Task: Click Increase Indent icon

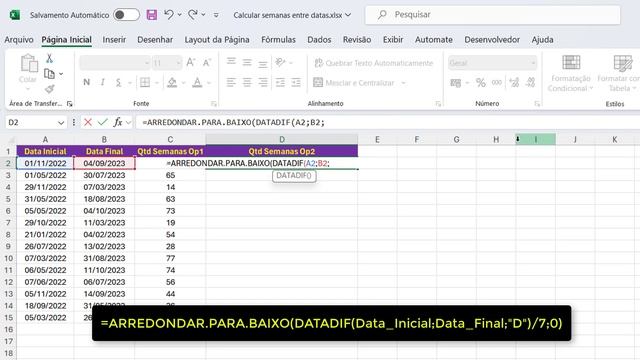Action: (296, 82)
